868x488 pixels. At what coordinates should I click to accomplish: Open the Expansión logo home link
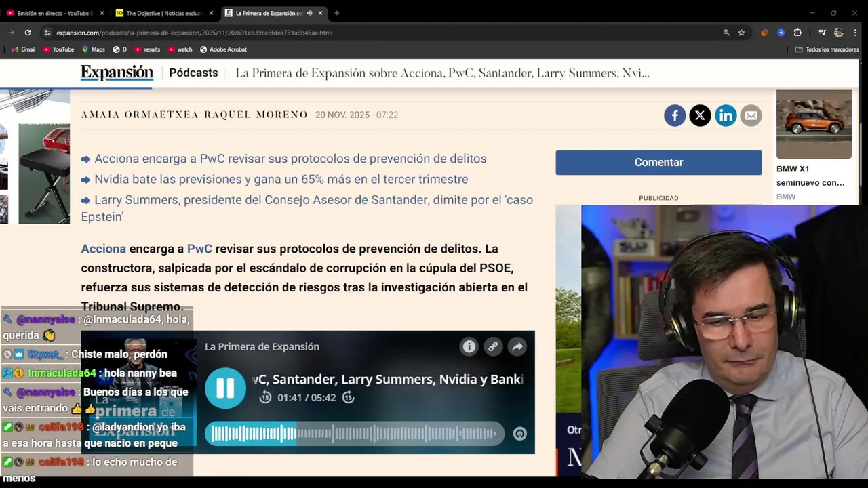117,73
